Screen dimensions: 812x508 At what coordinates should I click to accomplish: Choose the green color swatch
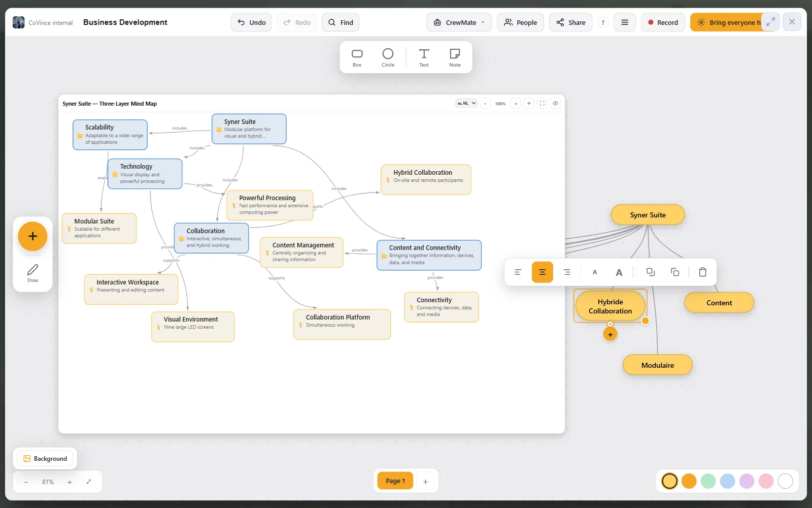[x=708, y=481]
